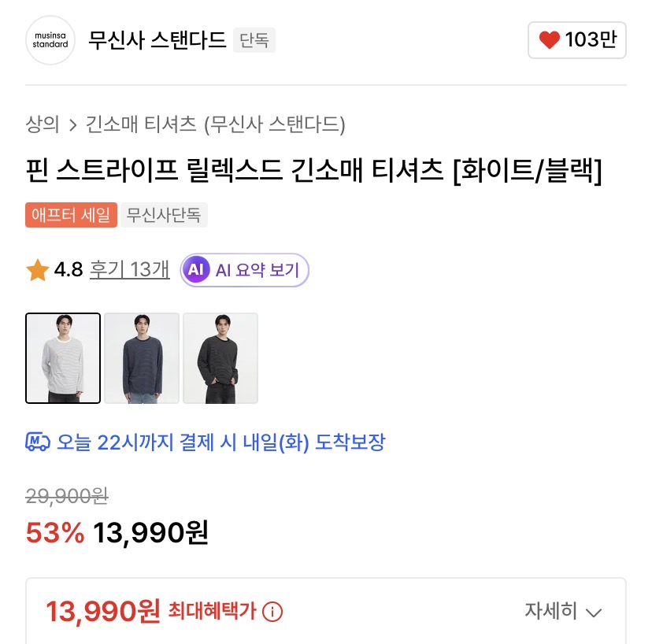
Task: Click the purple AI badge icon
Action: [x=195, y=270]
